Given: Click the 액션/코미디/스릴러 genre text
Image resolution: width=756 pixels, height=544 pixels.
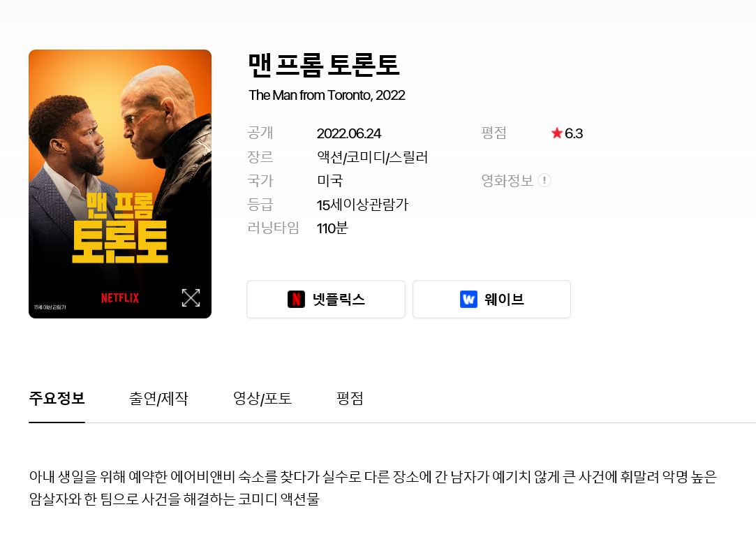Looking at the screenshot, I should 372,157.
